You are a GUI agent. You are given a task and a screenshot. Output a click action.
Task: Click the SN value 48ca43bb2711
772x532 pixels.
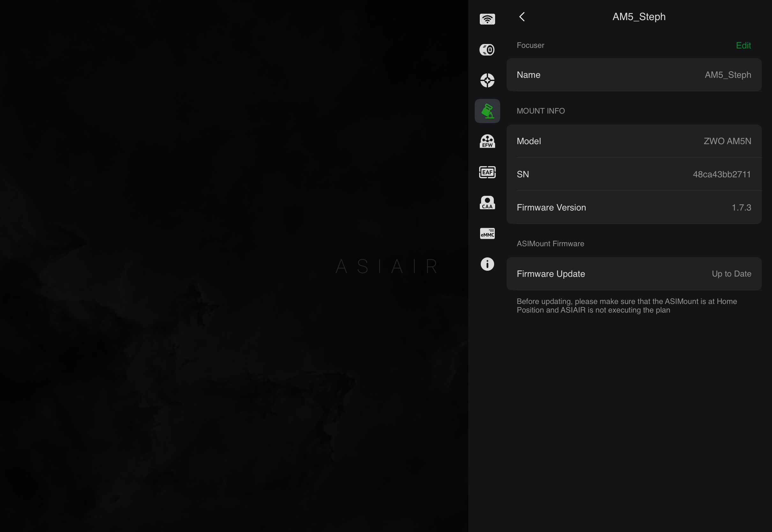click(x=722, y=174)
